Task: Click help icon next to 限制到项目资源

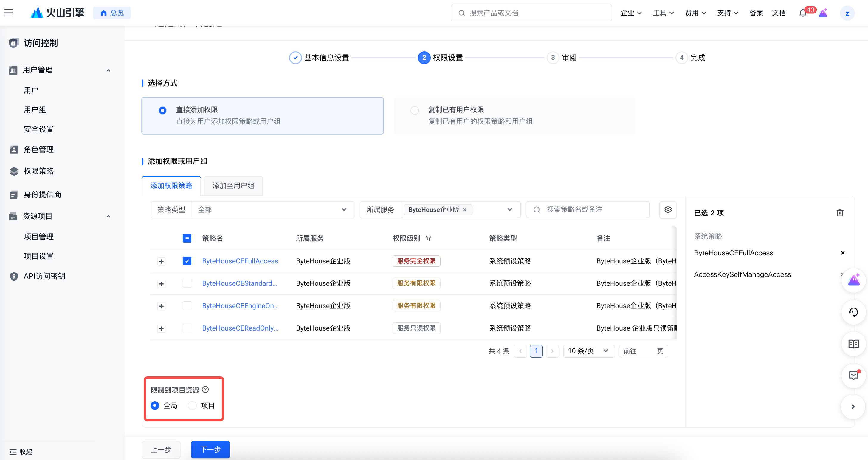Action: coord(205,390)
